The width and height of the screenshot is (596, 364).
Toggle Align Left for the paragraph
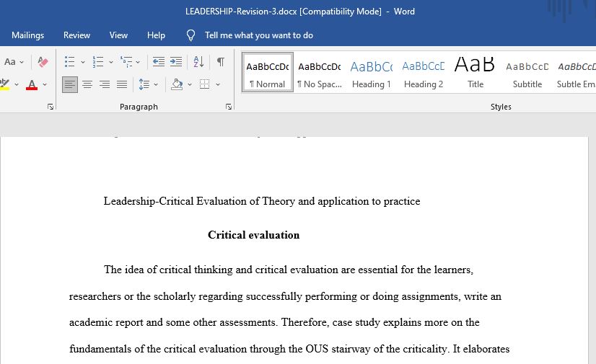pos(70,84)
